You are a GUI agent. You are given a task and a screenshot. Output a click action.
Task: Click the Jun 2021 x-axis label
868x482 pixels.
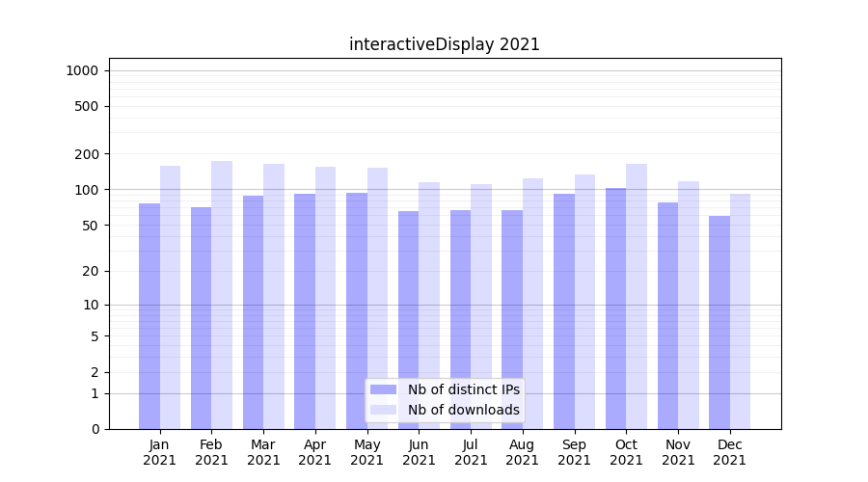pos(419,452)
